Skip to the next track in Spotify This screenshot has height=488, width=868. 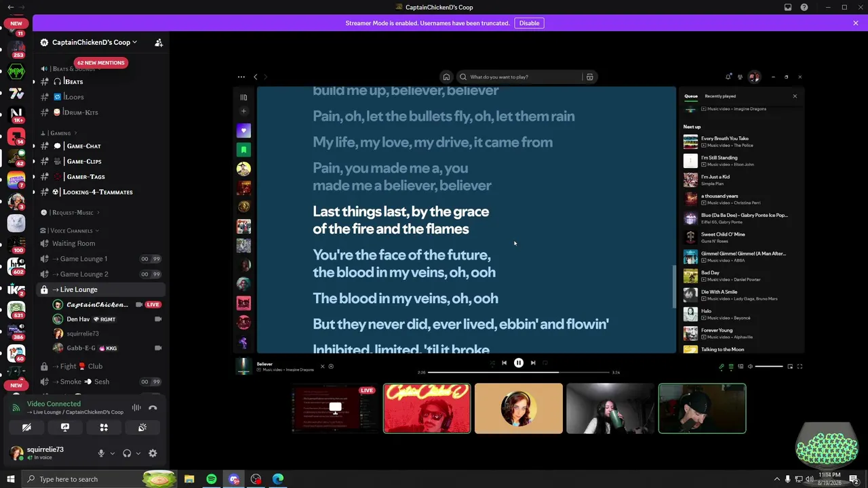click(533, 363)
